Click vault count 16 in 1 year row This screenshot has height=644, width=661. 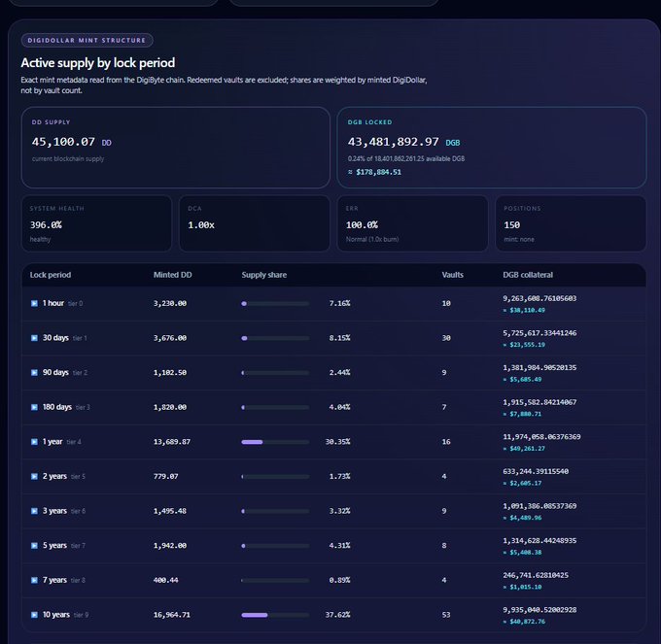click(446, 441)
